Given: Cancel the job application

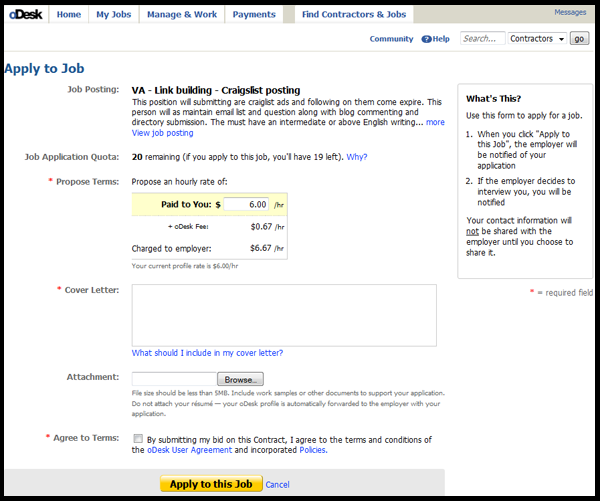Looking at the screenshot, I should [277, 485].
